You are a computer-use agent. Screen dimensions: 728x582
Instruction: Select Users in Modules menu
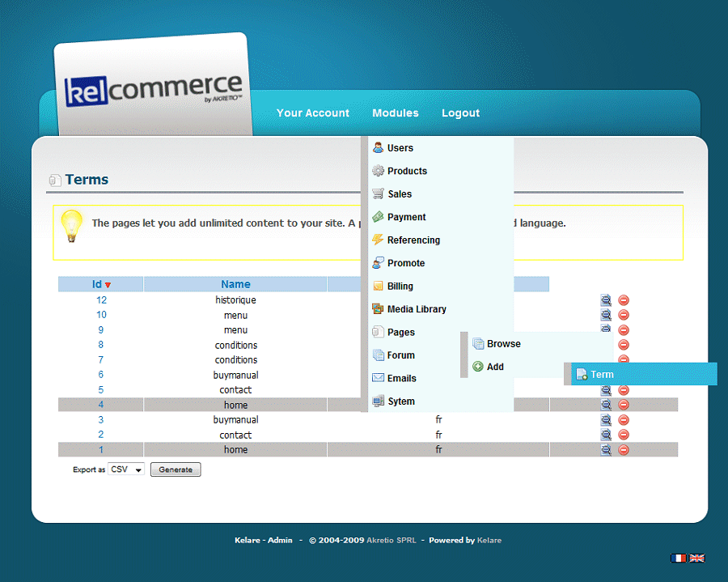[x=400, y=148]
